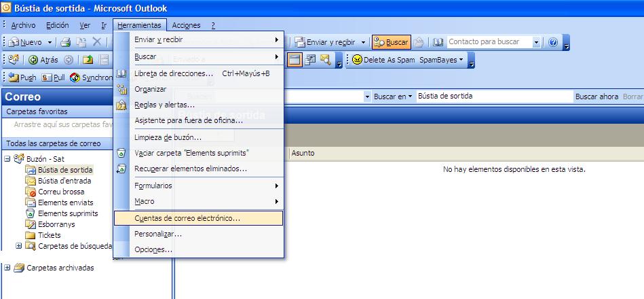Expand the Buscar submenu in Herramientas

click(x=198, y=56)
